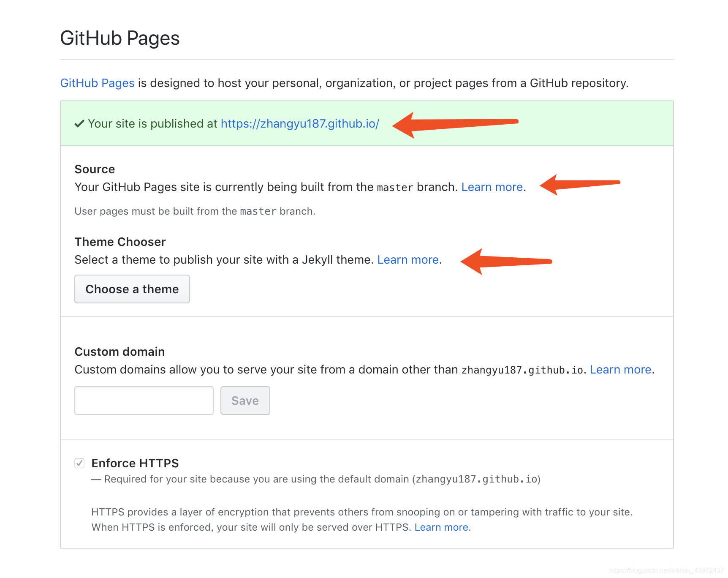Click the Choose a theme button
Screen dimensions: 728x578
coord(132,289)
